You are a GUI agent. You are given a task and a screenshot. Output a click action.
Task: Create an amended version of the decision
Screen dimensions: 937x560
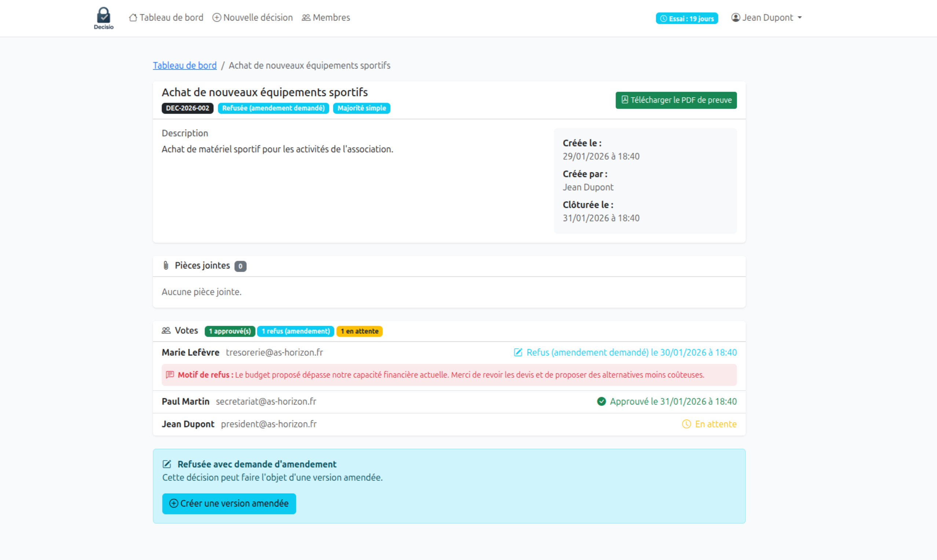tap(229, 504)
